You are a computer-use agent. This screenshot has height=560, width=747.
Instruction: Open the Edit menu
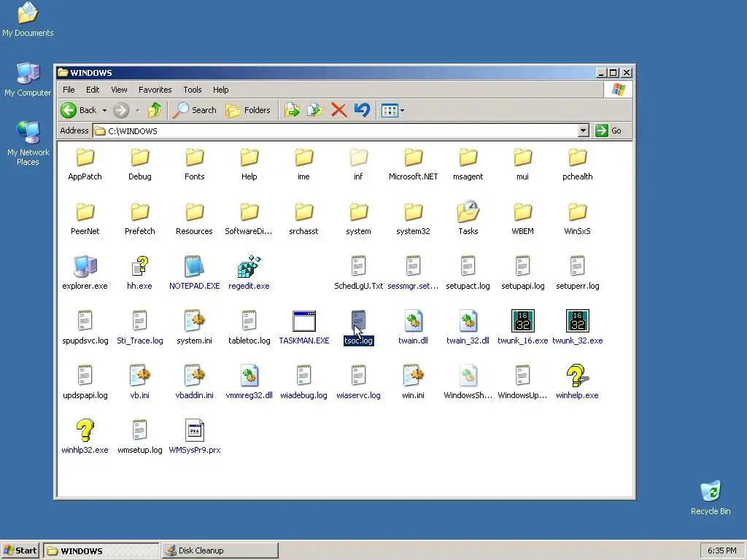pos(93,90)
